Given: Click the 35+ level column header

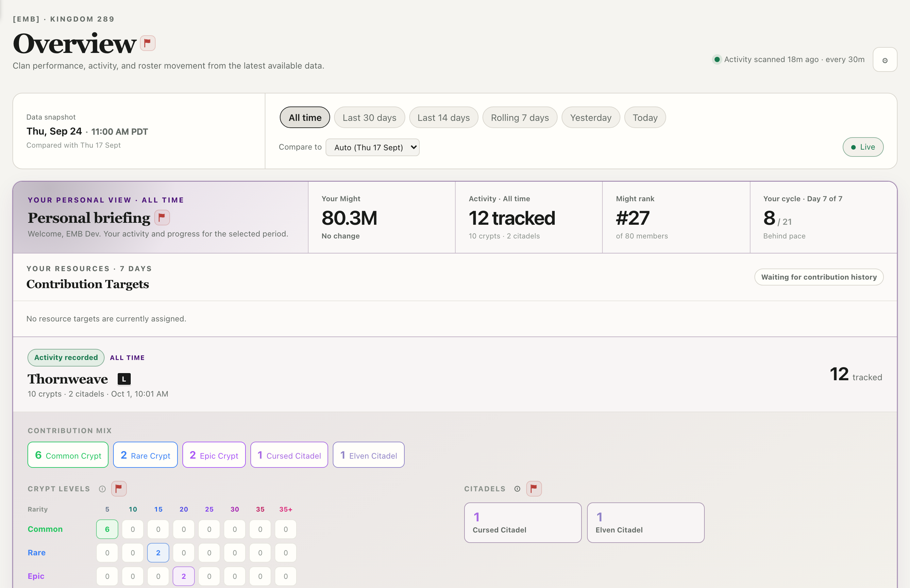Looking at the screenshot, I should click(286, 510).
